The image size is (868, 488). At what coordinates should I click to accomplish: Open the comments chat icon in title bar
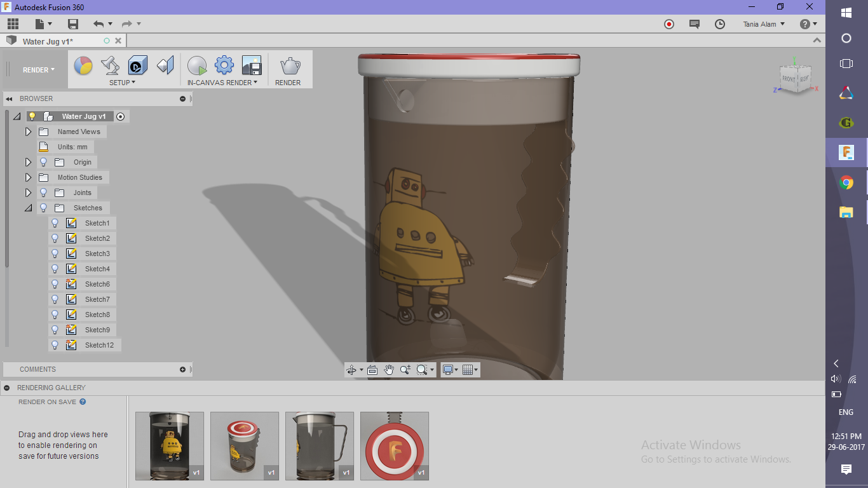(695, 24)
